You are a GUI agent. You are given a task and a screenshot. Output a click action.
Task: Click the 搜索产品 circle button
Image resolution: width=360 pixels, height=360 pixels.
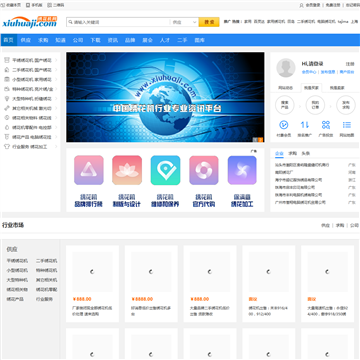pos(284,105)
